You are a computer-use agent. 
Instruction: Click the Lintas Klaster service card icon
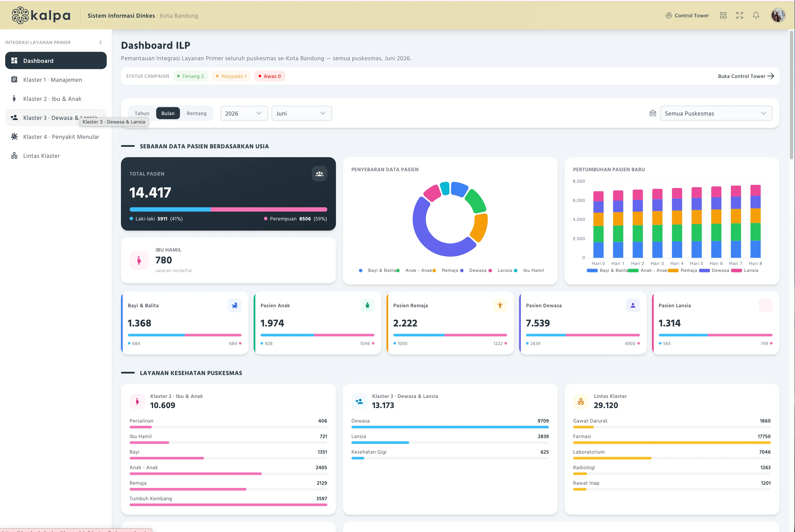(x=581, y=401)
